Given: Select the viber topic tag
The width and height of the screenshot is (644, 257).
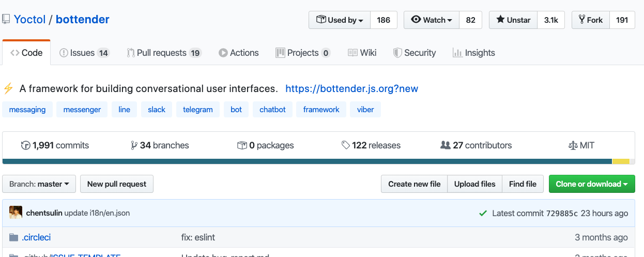Looking at the screenshot, I should 365,110.
